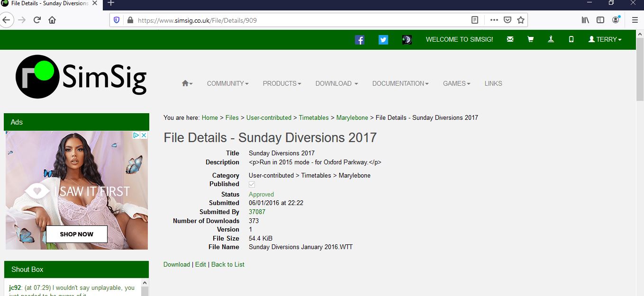Open the Firefox account icon
Image resolution: width=644 pixels, height=296 pixels.
click(x=616, y=20)
